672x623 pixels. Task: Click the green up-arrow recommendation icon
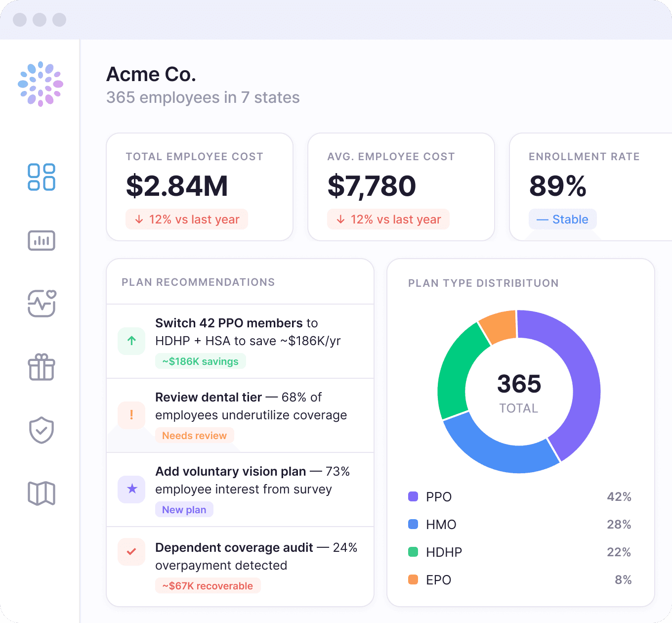pyautogui.click(x=131, y=341)
